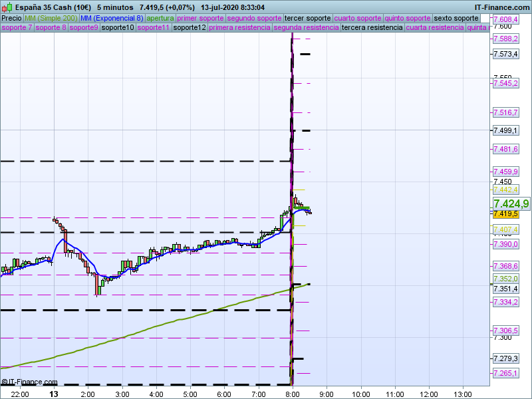Select the soporte10 legend label
Image resolution: width=532 pixels, height=399 pixels.
click(x=118, y=28)
